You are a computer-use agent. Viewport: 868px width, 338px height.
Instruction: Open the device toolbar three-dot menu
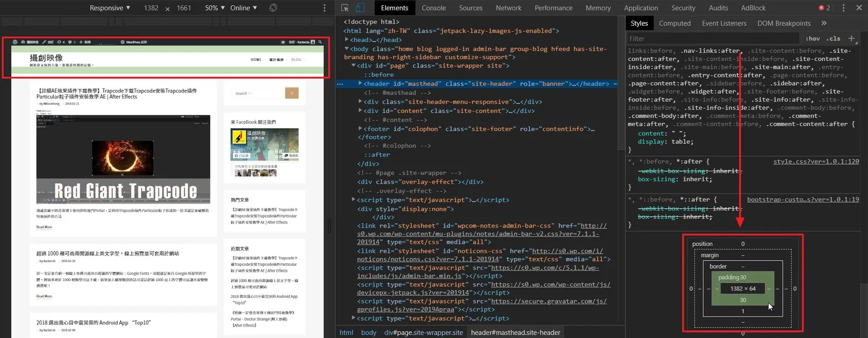(x=324, y=8)
